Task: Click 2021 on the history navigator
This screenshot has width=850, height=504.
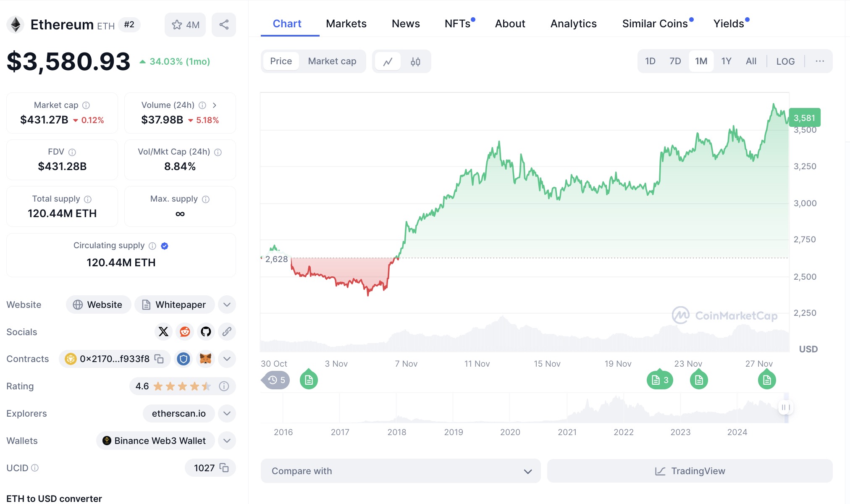Action: tap(567, 432)
